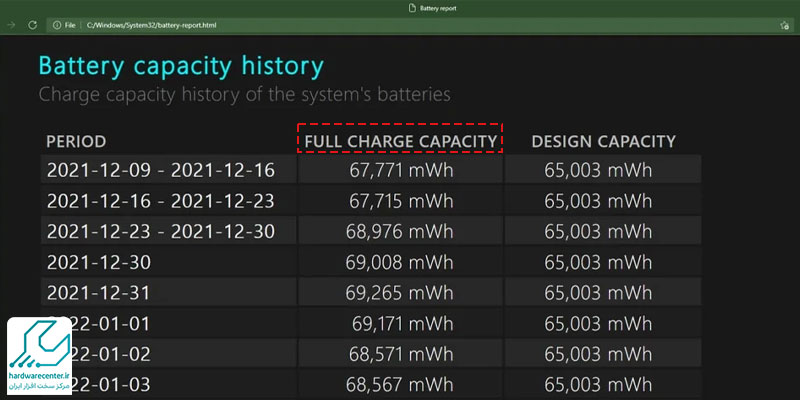This screenshot has width=800, height=400.
Task: Click the 68,567 mWh full charge value
Action: tap(399, 385)
